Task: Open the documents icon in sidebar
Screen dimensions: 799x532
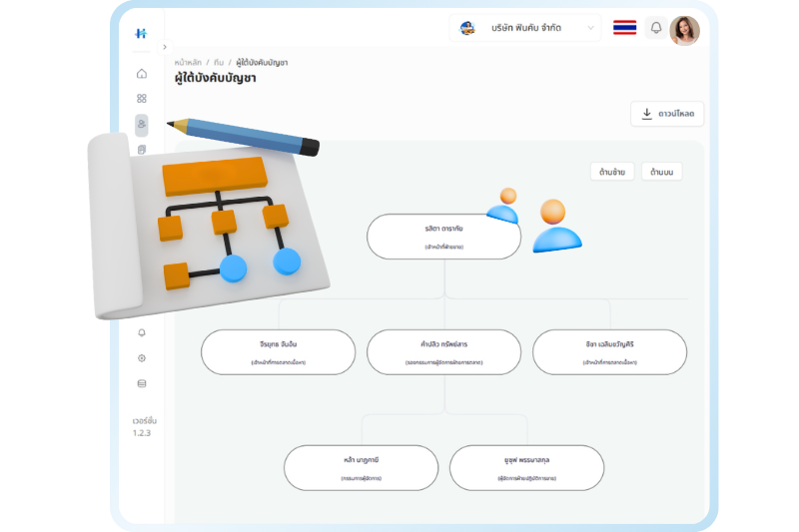Action: [142, 150]
